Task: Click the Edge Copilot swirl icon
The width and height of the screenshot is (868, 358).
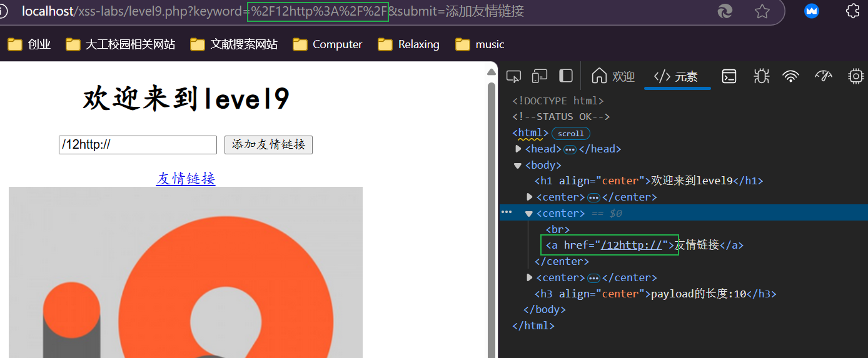Action: click(x=725, y=11)
